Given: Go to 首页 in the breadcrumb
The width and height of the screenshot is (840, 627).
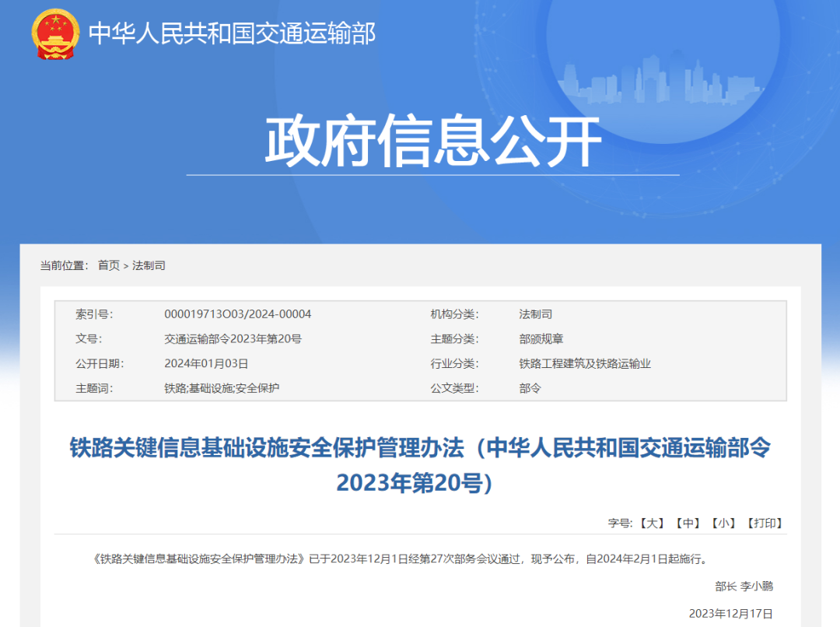Looking at the screenshot, I should (x=109, y=265).
